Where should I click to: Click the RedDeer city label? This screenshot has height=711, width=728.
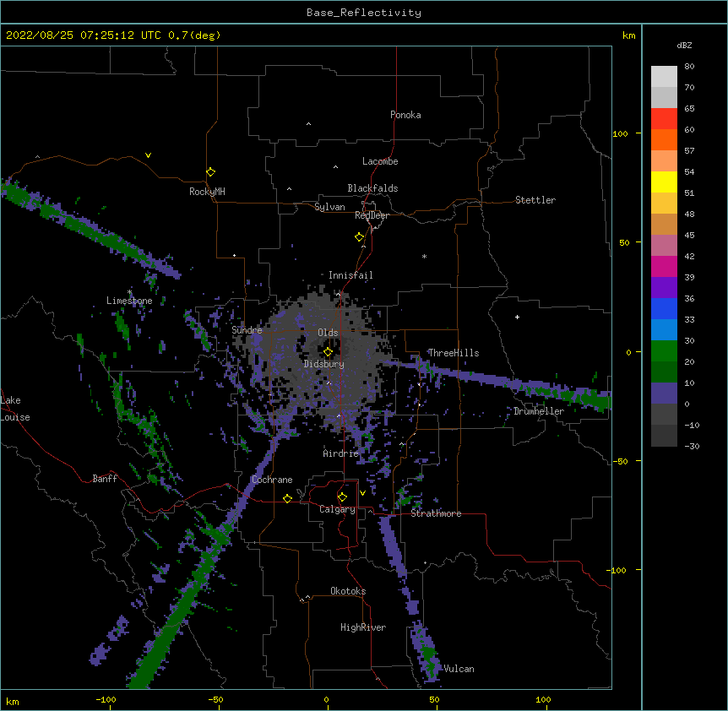372,215
